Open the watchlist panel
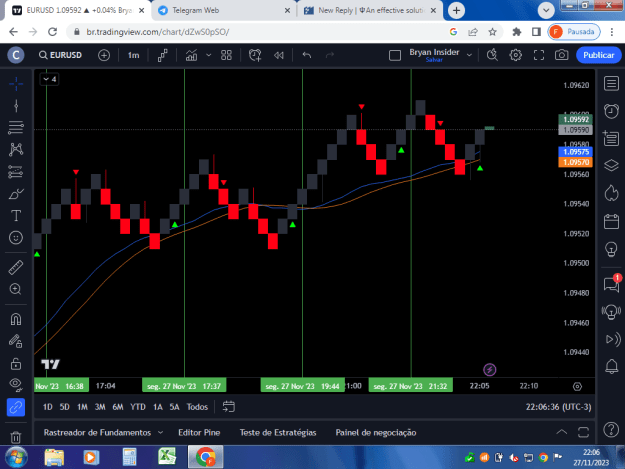 coord(611,84)
